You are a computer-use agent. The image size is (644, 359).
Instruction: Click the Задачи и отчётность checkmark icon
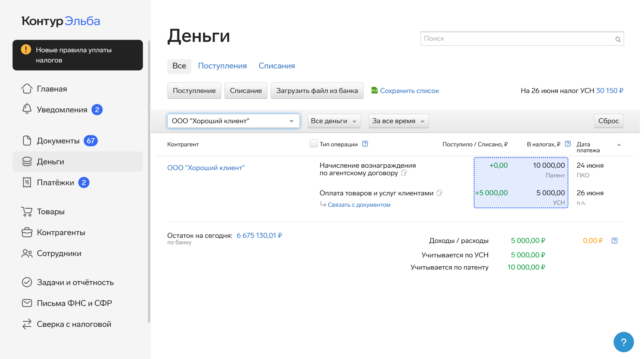[27, 282]
